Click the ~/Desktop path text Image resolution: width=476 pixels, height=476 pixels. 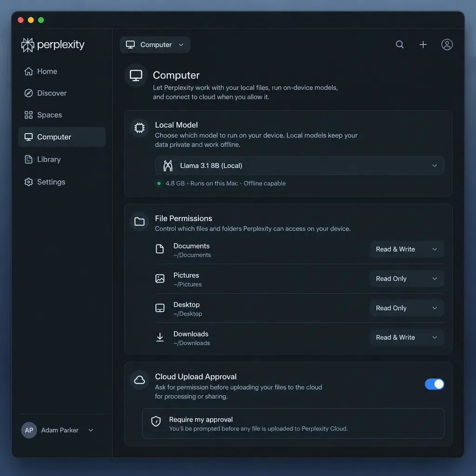pyautogui.click(x=188, y=314)
